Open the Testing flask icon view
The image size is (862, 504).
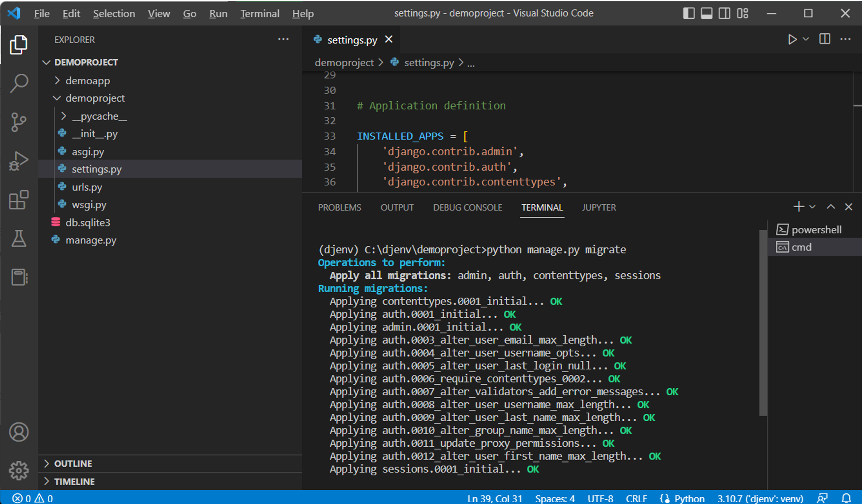click(19, 239)
